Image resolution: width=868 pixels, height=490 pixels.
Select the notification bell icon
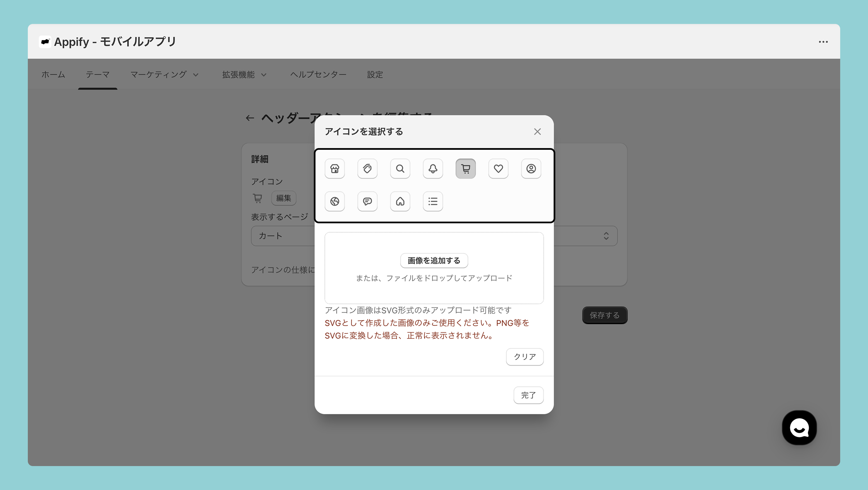pos(433,169)
